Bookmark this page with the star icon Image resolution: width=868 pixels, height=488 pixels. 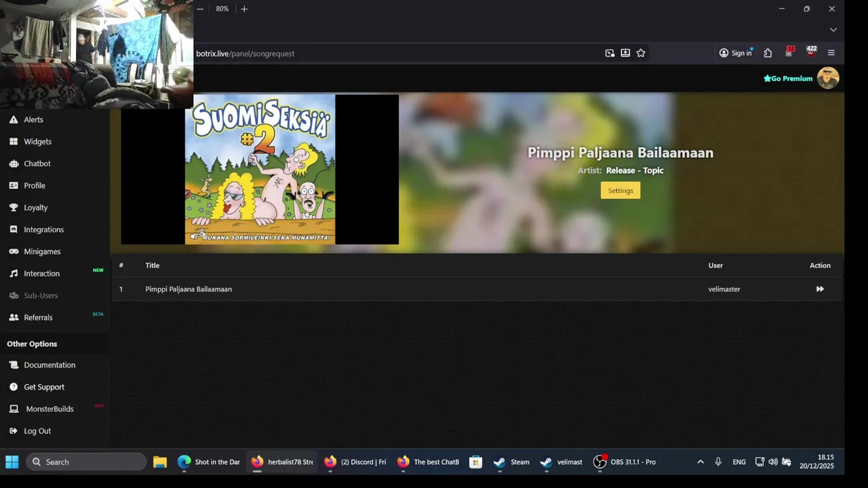(641, 53)
